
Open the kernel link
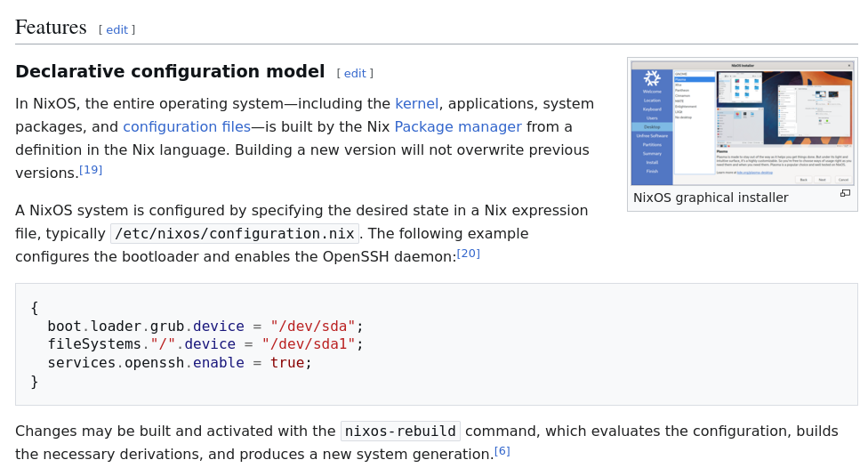416,103
